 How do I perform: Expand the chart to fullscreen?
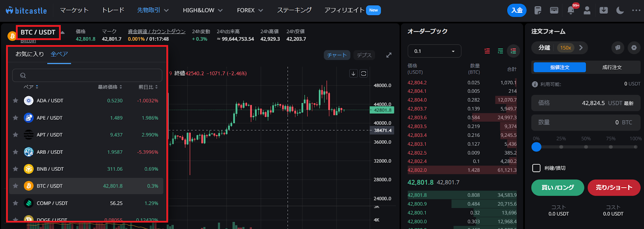(389, 55)
